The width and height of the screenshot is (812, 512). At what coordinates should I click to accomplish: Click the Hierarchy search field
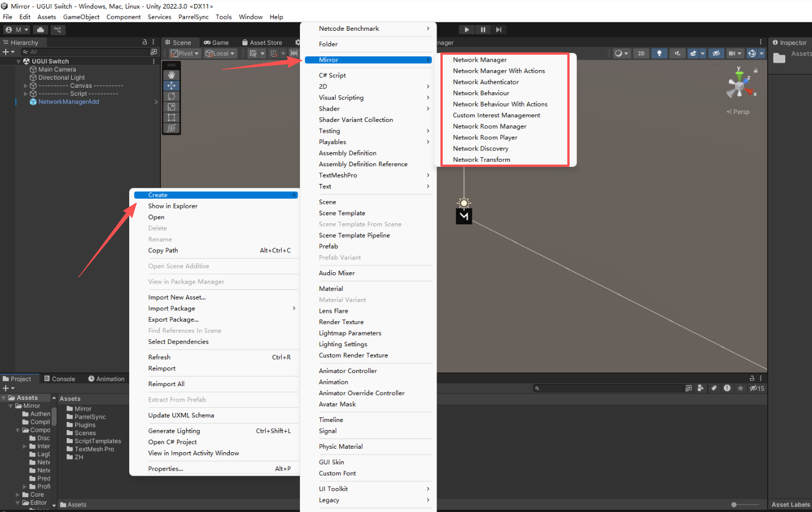click(x=85, y=52)
